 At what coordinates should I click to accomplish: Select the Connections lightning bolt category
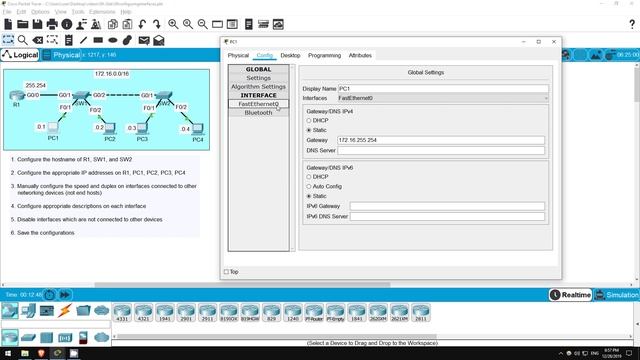point(64,311)
